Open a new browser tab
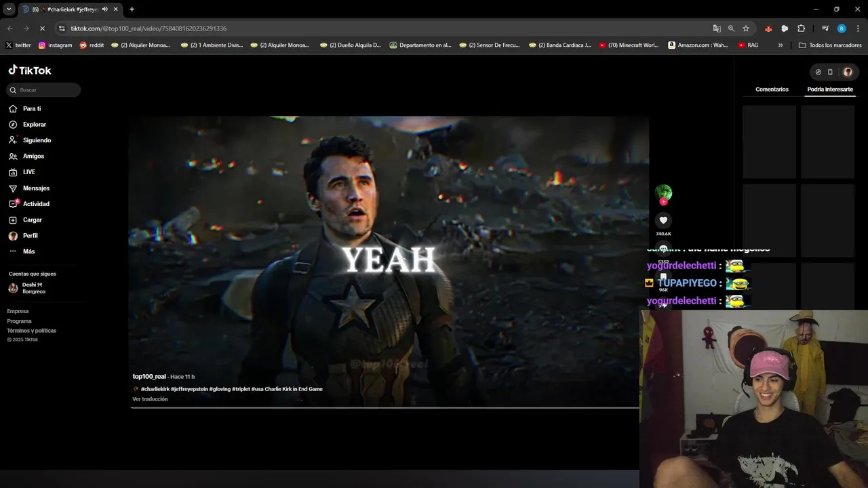868x488 pixels. [132, 9]
